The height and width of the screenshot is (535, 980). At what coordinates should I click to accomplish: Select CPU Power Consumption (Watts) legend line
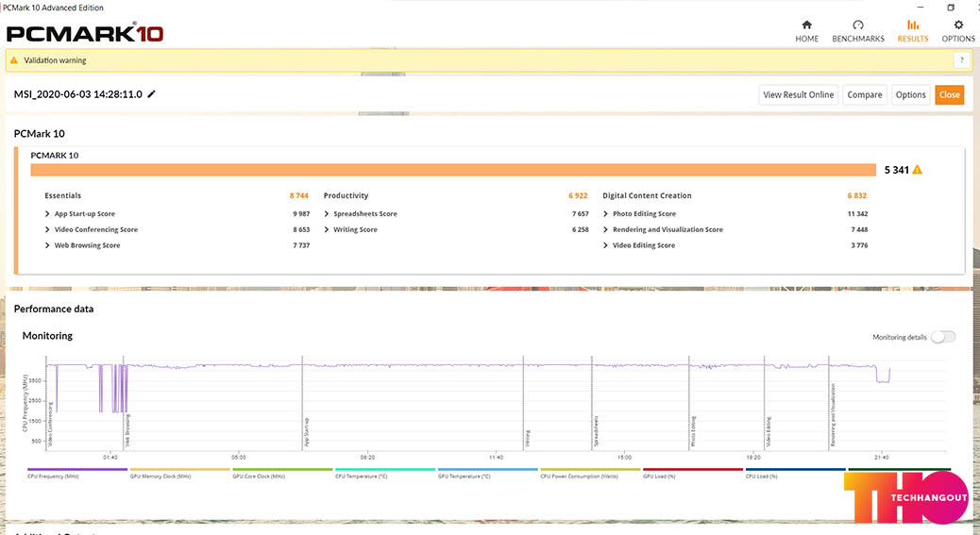[x=590, y=470]
